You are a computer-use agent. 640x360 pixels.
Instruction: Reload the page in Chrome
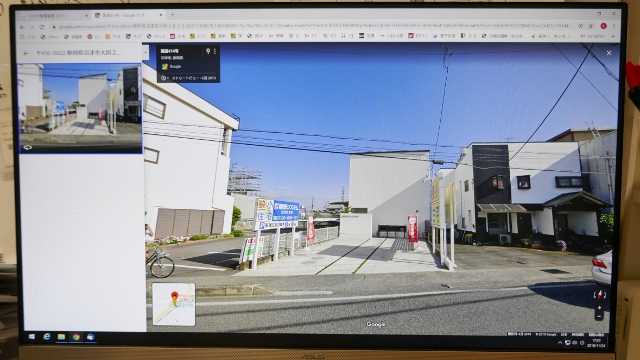42,27
